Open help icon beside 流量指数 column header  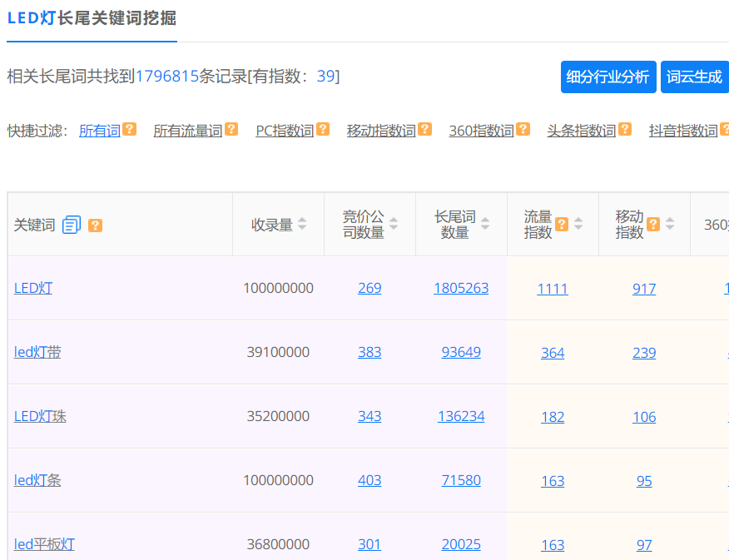[562, 223]
